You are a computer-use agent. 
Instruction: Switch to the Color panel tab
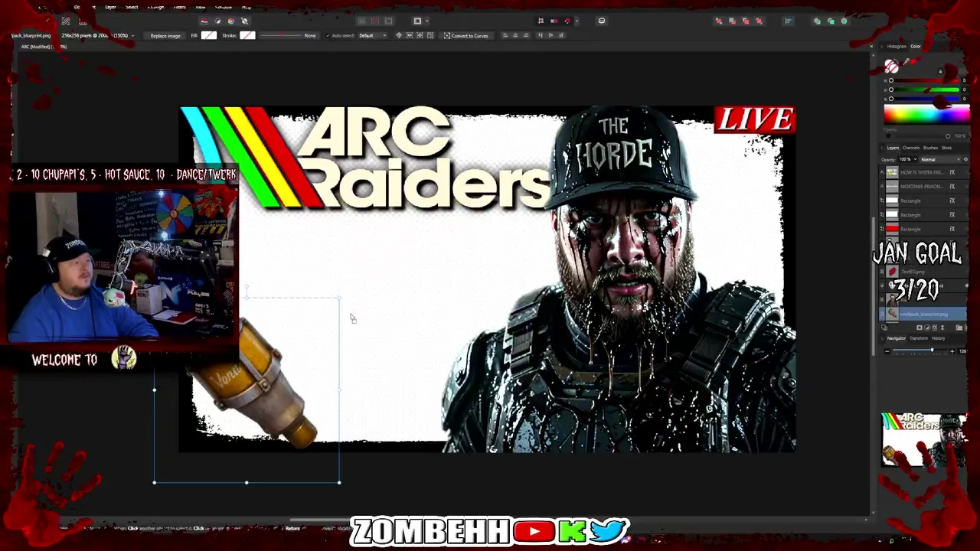(916, 47)
